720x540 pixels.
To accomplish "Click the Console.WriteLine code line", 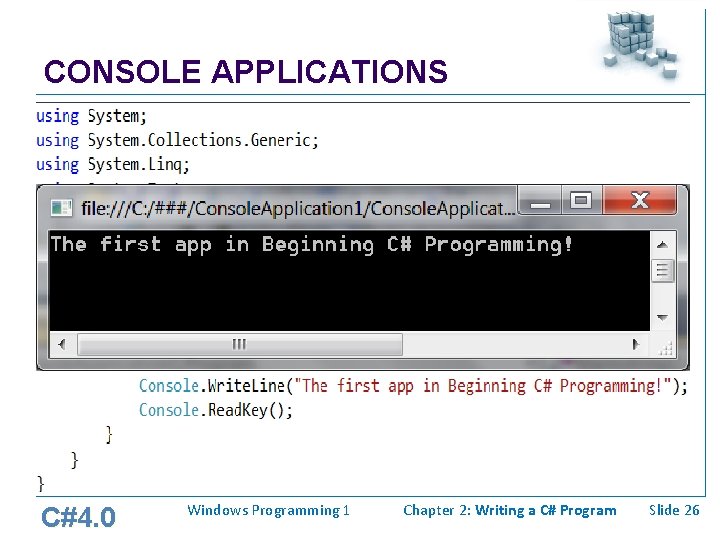I will [413, 386].
